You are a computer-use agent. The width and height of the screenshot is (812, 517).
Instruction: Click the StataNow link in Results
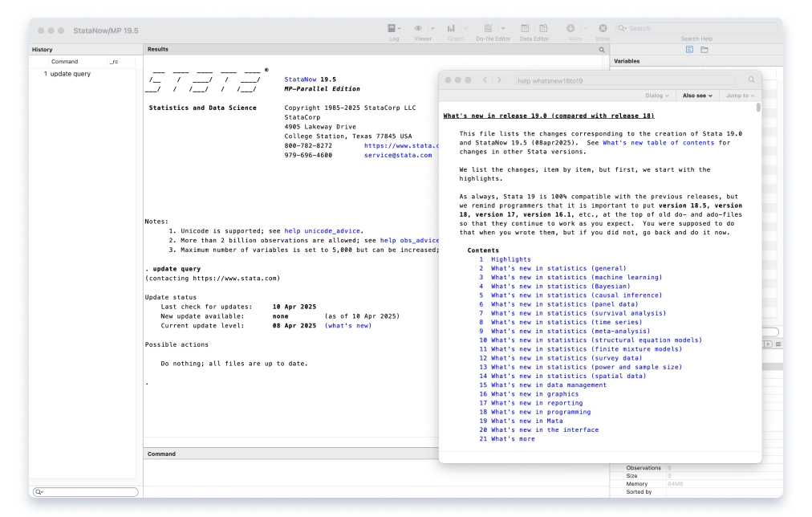coord(300,79)
